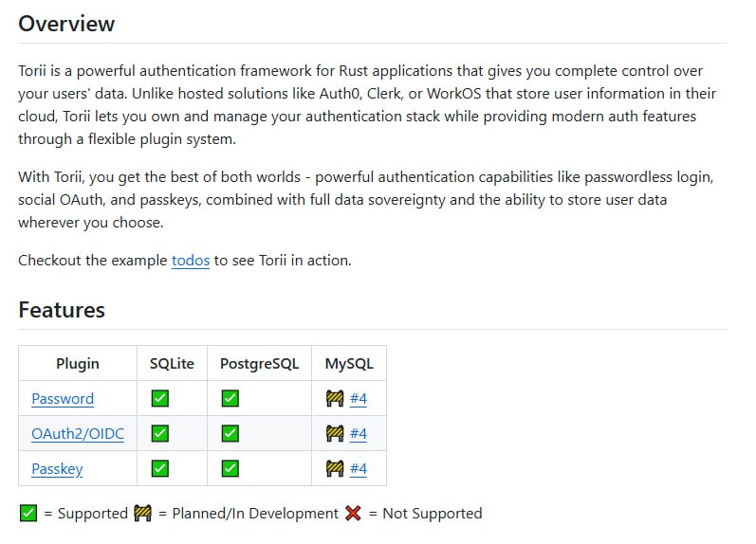Viewport: 756px width, 544px height.
Task: Click the SQLite checkmark for OAuth2/OIDC
Action: (160, 434)
